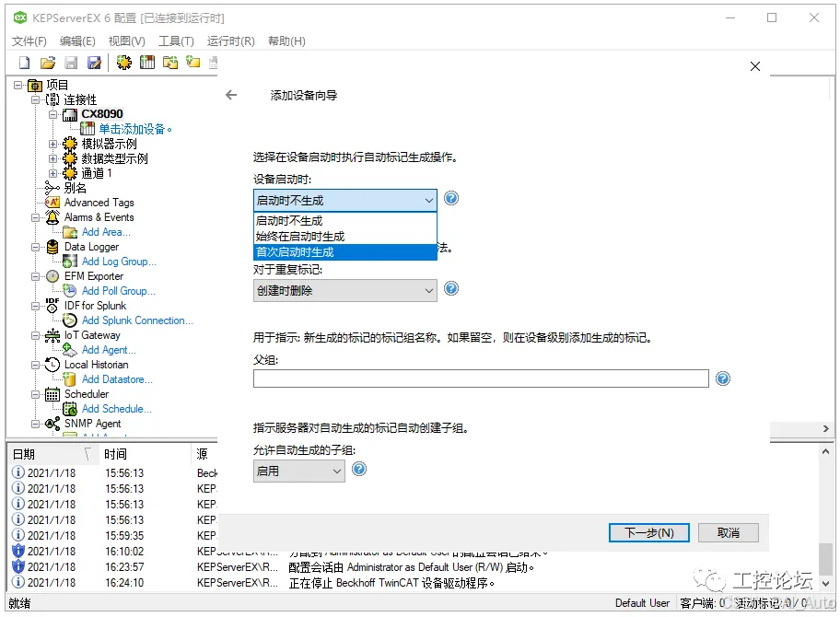Click the 取消 button

[728, 533]
